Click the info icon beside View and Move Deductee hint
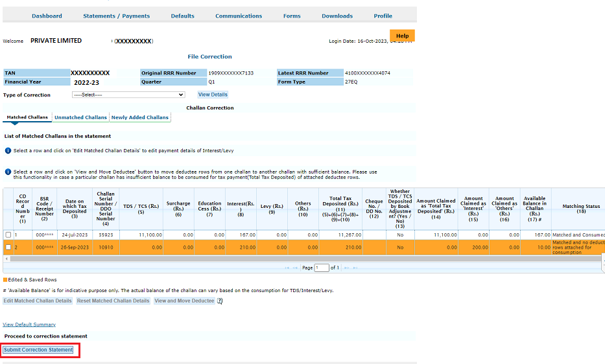The width and height of the screenshot is (605, 364). click(x=8, y=172)
